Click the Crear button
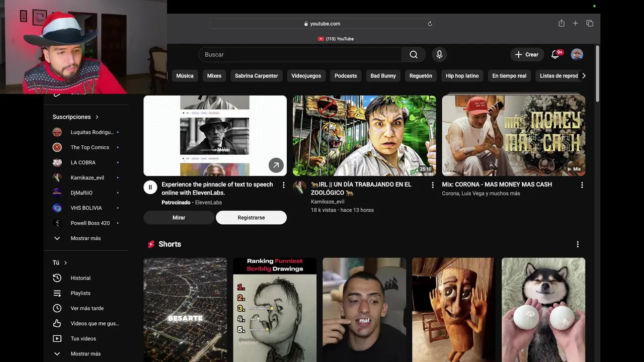The height and width of the screenshot is (362, 644). point(527,54)
